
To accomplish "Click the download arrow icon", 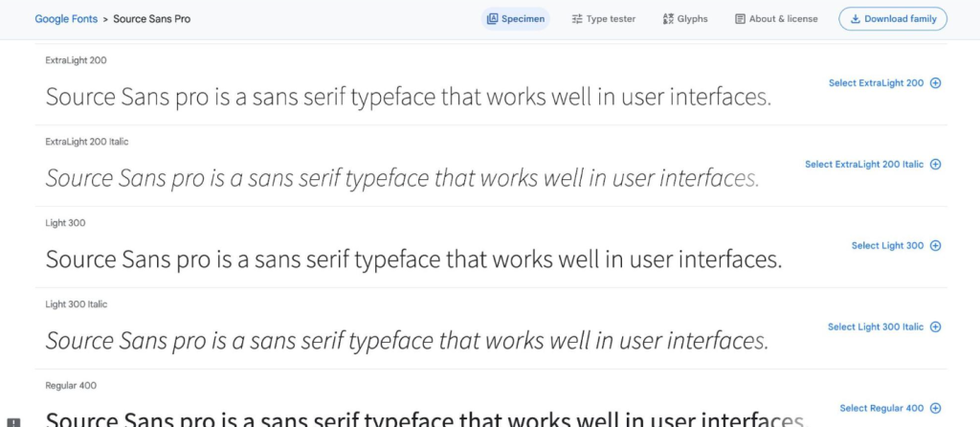I will point(856,19).
